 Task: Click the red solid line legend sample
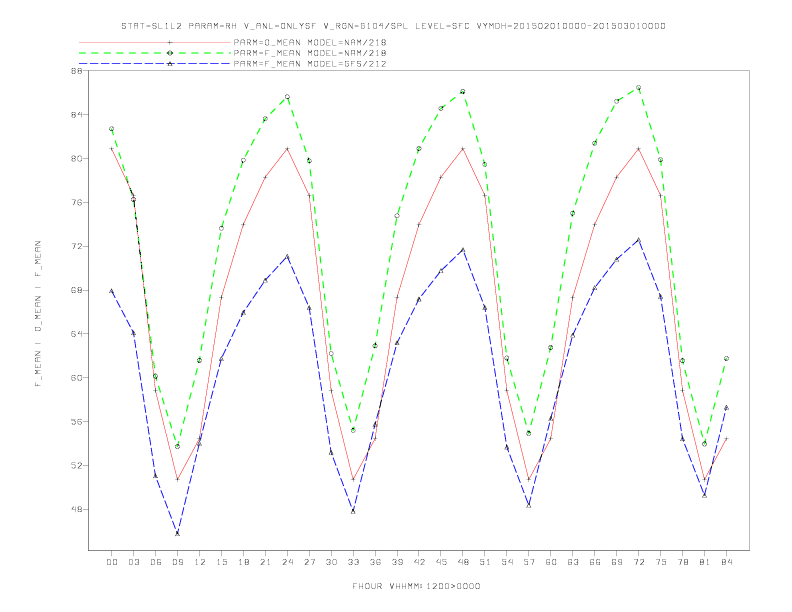(155, 42)
